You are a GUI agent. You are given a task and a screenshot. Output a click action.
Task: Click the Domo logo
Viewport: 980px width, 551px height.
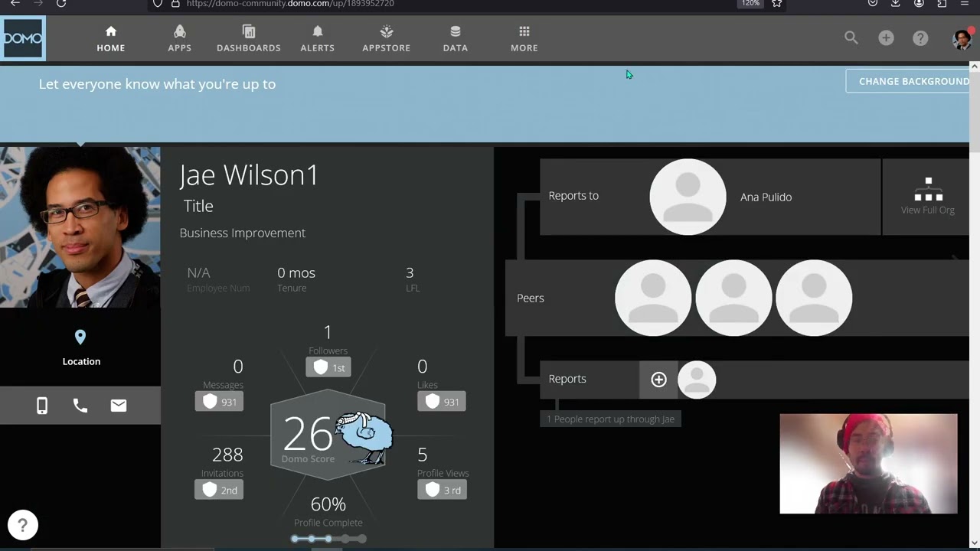click(x=23, y=37)
